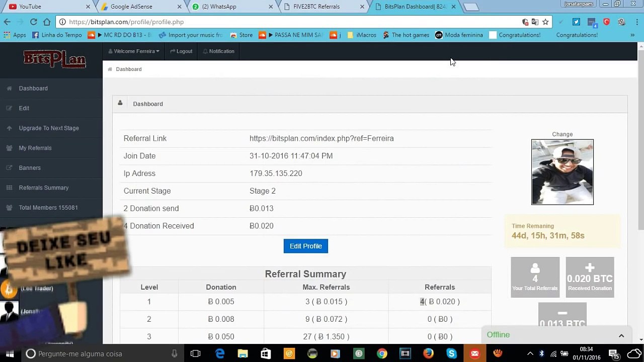Click the IP address 179.35.135.220

pyautogui.click(x=276, y=173)
